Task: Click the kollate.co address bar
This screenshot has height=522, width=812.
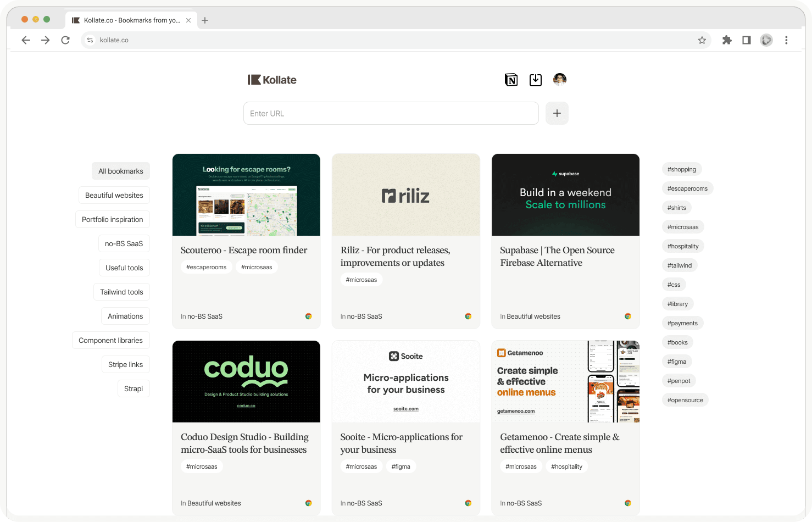Action: pos(396,40)
